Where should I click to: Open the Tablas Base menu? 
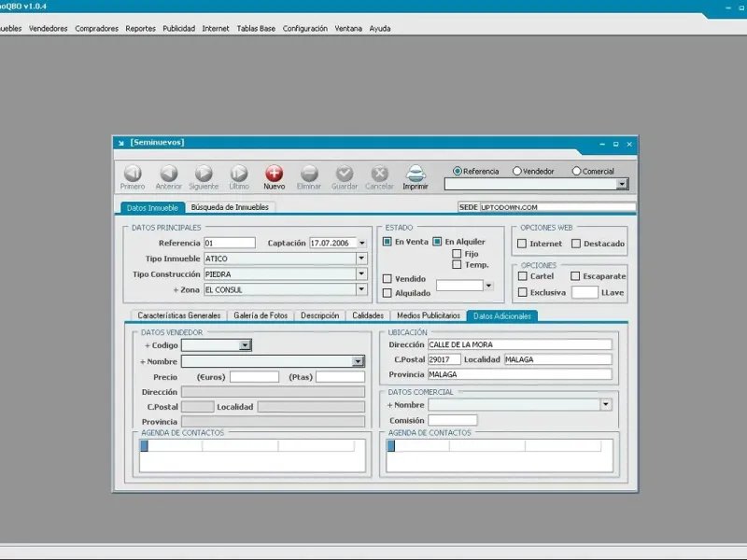[x=256, y=29]
